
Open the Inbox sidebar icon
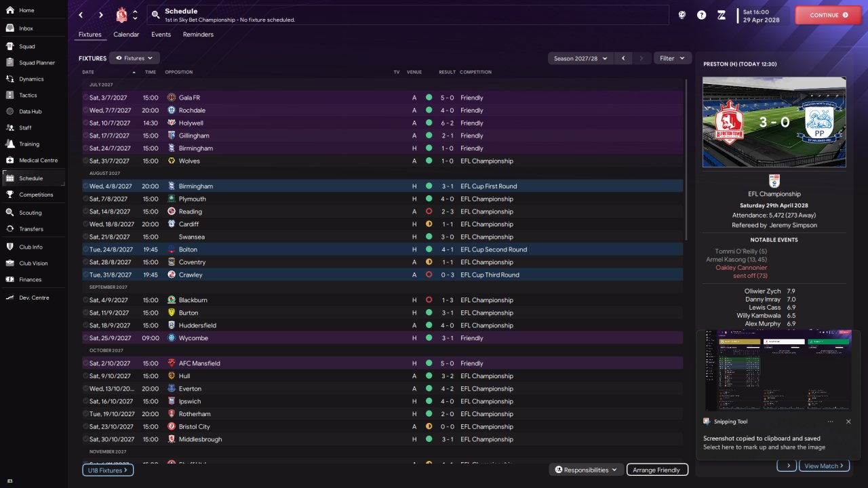click(10, 28)
